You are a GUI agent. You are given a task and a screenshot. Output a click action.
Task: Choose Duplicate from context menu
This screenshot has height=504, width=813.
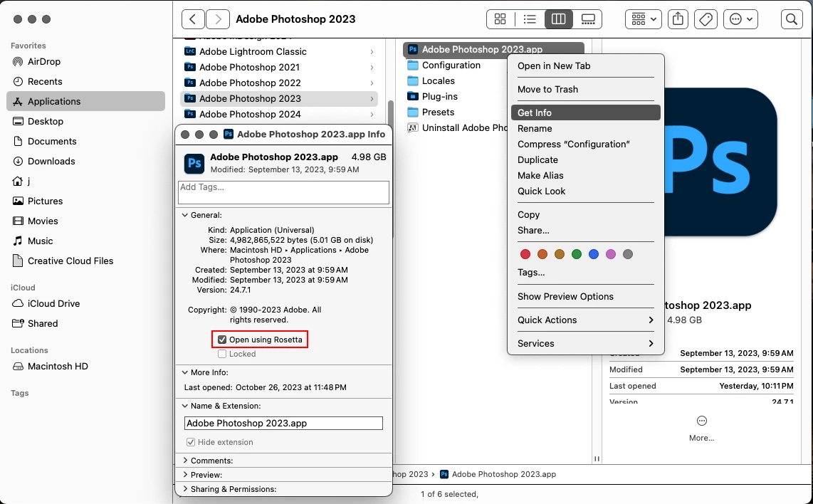click(x=585, y=159)
